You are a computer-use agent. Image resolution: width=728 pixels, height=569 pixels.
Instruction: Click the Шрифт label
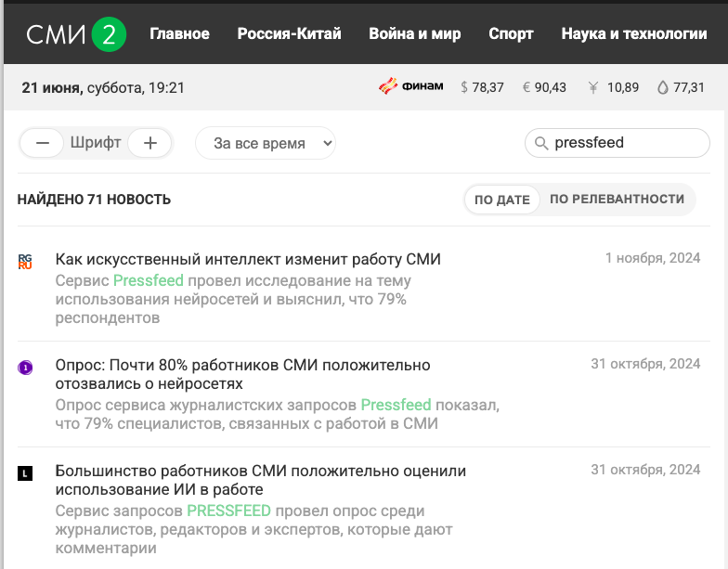click(x=96, y=143)
